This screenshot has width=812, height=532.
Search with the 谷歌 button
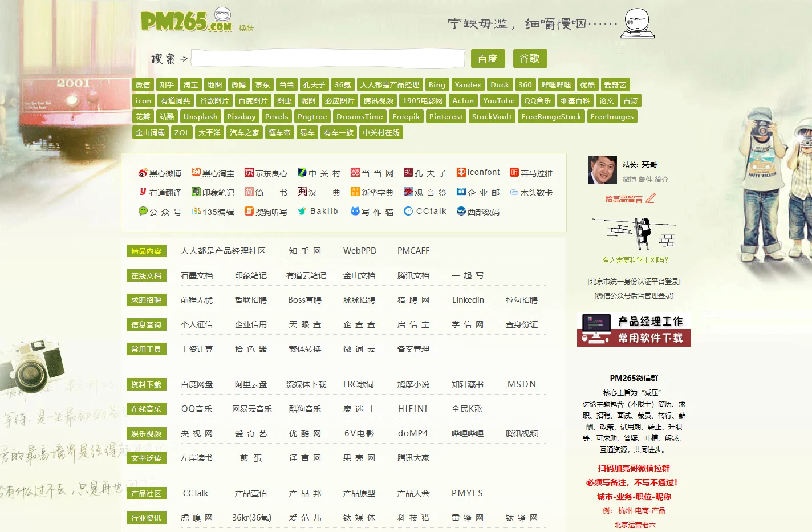530,59
